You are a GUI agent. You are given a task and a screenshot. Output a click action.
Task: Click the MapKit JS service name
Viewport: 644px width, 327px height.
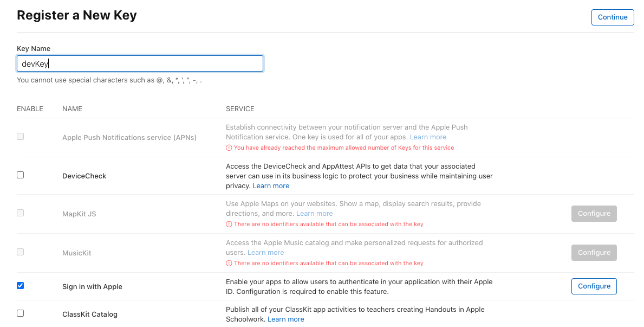(x=79, y=214)
